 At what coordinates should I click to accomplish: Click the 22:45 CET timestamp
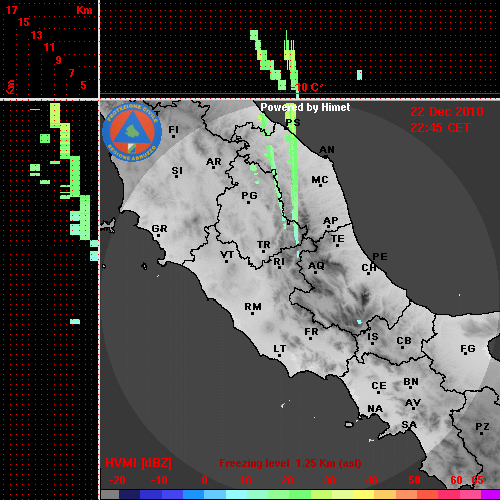440,128
